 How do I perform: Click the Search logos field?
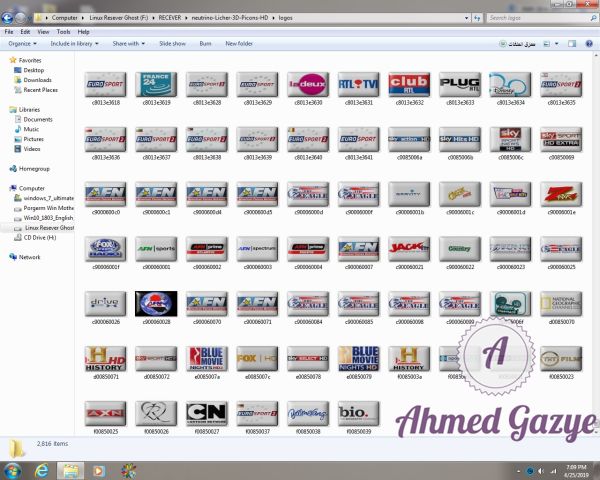click(x=540, y=18)
